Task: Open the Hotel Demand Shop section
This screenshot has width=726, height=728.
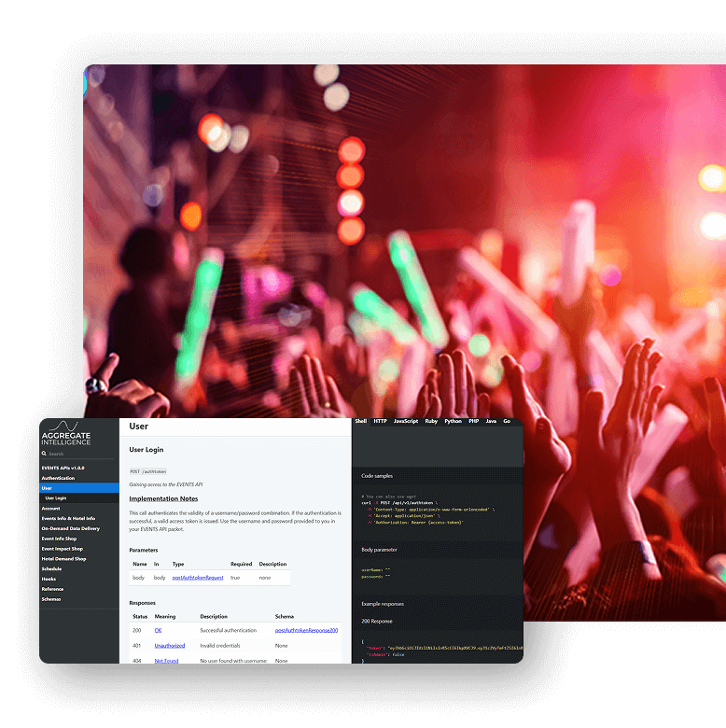Action: tap(63, 559)
